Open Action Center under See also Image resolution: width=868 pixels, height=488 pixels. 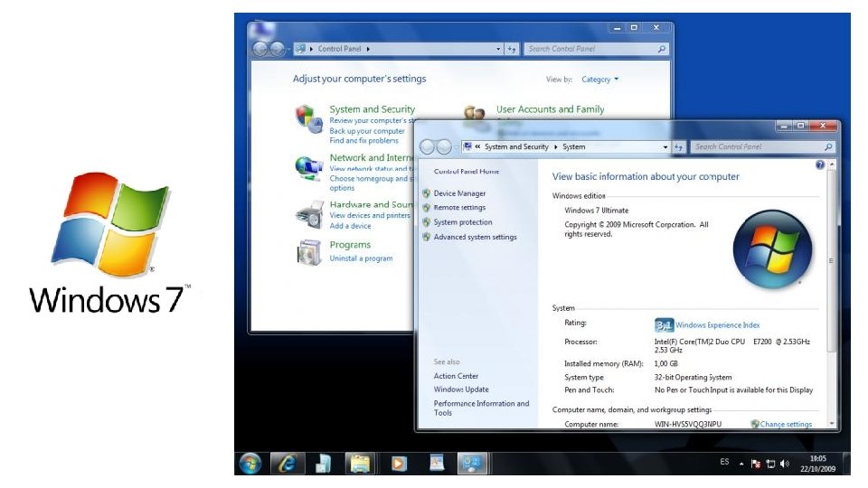(456, 376)
